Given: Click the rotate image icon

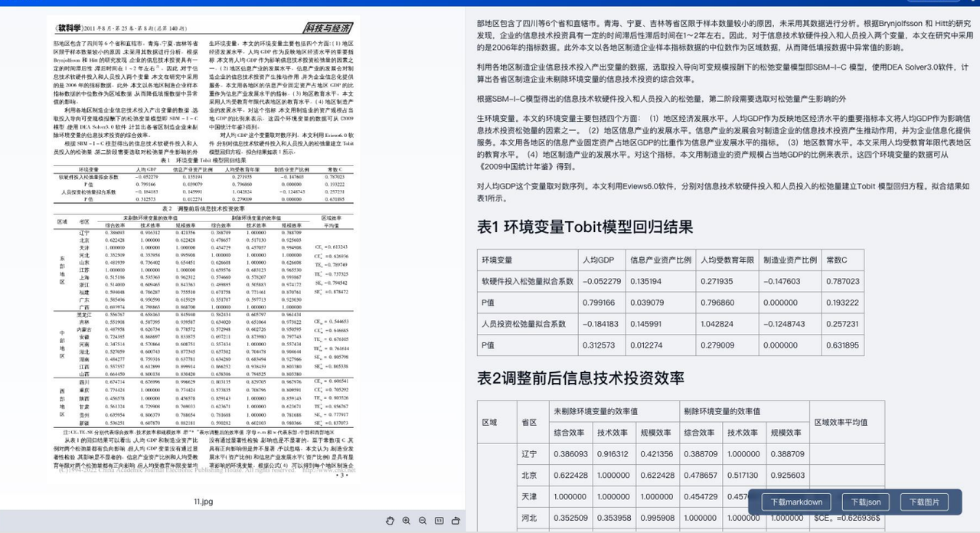Looking at the screenshot, I should tap(456, 521).
